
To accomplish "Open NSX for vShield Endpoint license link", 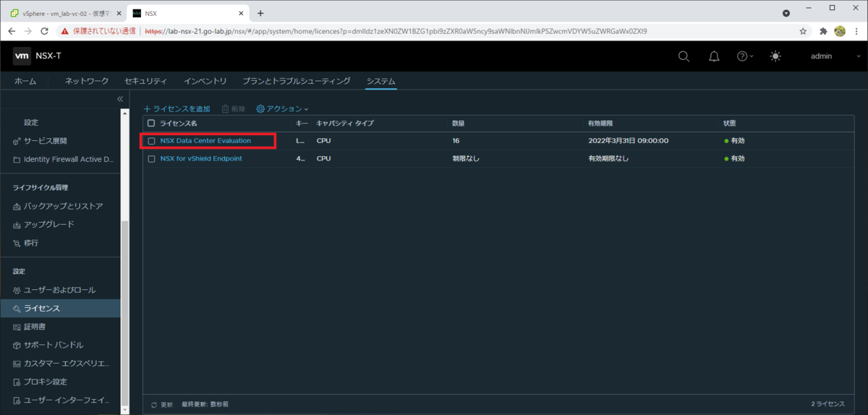I will (201, 158).
